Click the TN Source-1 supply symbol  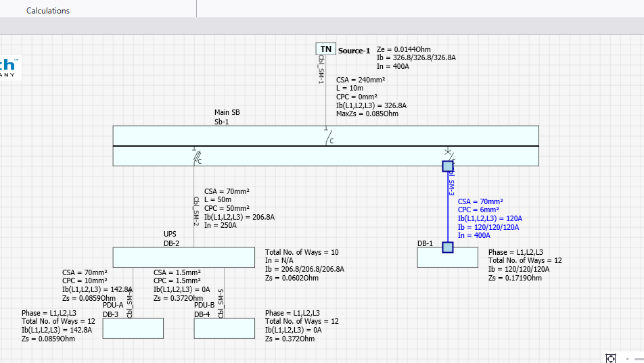click(x=325, y=49)
